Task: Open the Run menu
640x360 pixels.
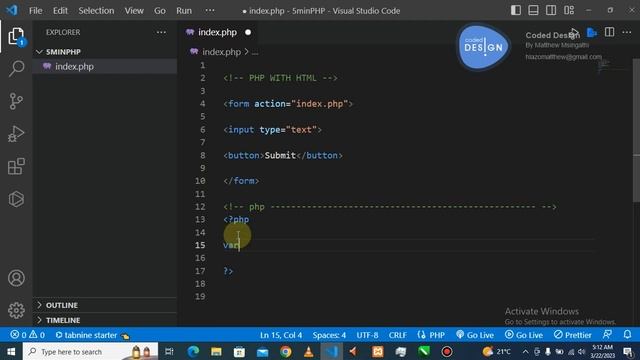Action: [184, 11]
